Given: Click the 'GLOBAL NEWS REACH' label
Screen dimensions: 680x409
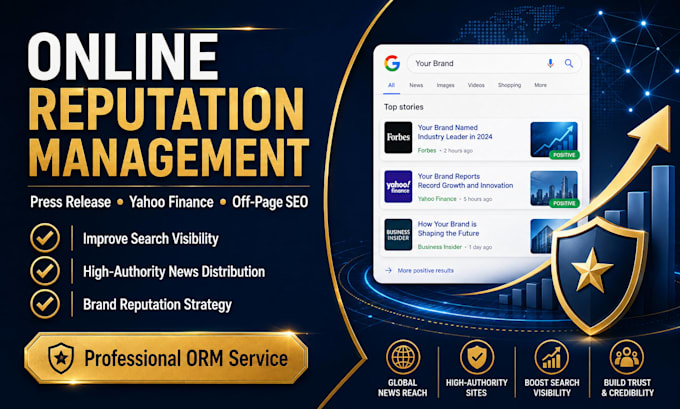Looking at the screenshot, I should pyautogui.click(x=402, y=388).
